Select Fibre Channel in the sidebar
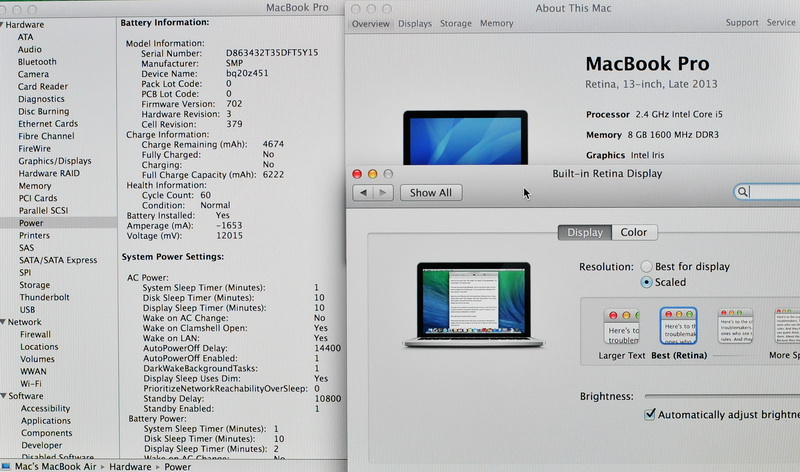 [x=46, y=136]
